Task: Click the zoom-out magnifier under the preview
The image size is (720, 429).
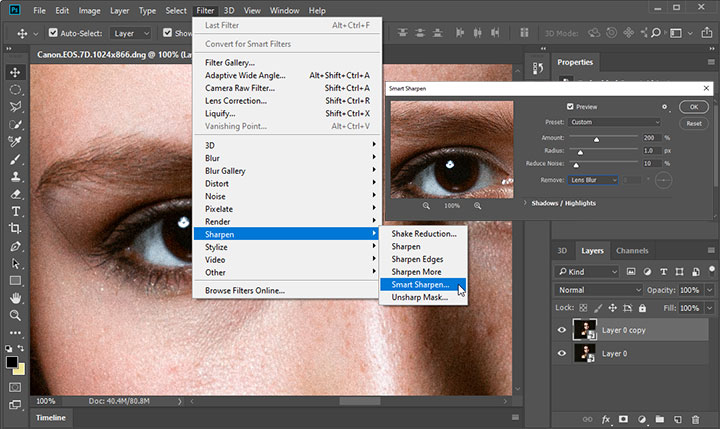Action: click(x=427, y=205)
